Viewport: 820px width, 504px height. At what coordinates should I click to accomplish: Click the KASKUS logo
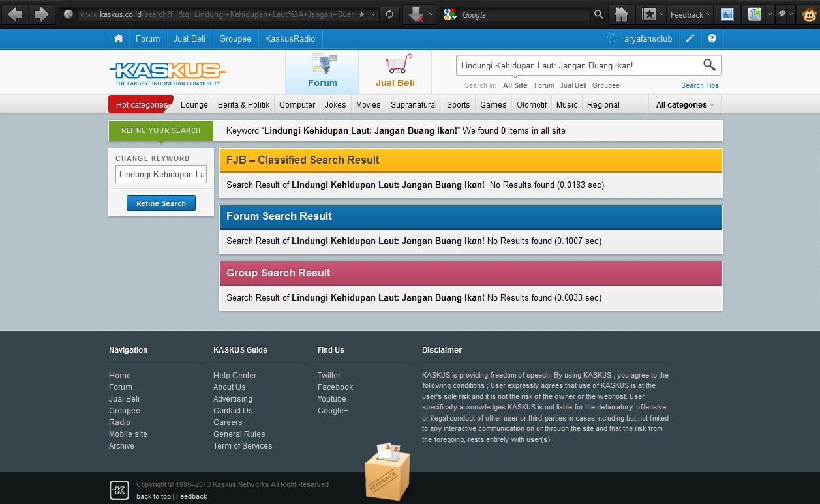[168, 73]
